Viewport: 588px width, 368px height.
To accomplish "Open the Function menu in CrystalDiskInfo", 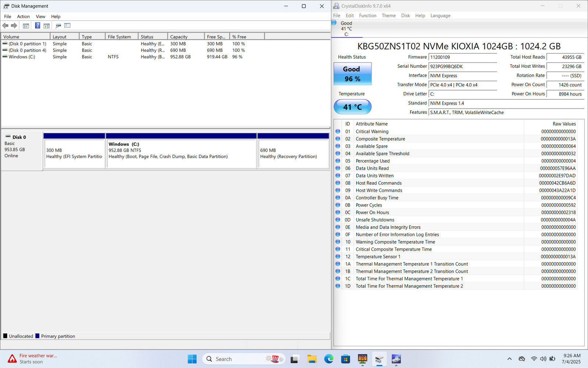I will 367,15.
